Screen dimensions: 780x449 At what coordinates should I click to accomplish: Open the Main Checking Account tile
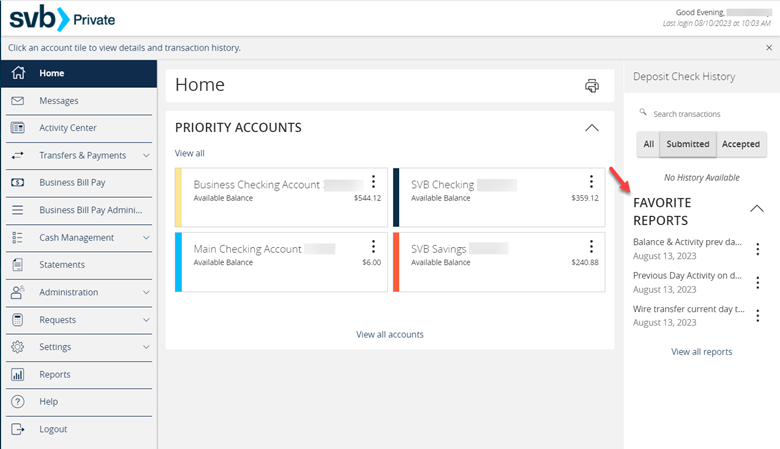point(281,262)
